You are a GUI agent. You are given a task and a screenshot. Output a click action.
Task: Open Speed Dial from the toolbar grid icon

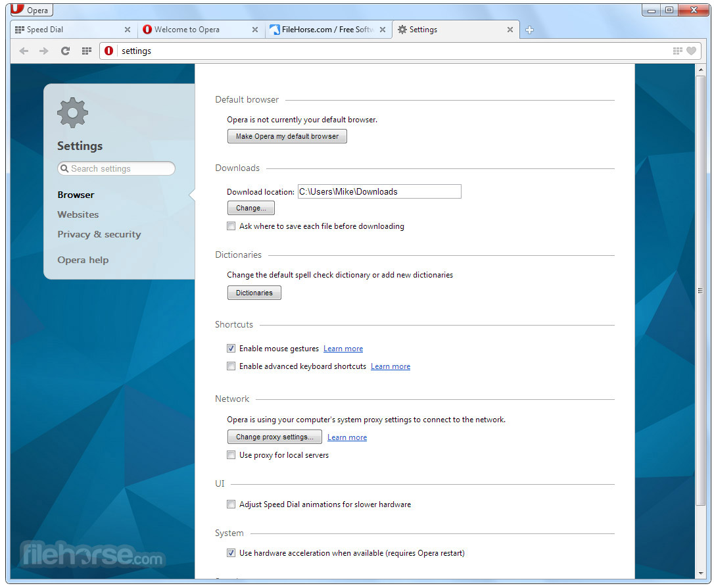coord(87,51)
